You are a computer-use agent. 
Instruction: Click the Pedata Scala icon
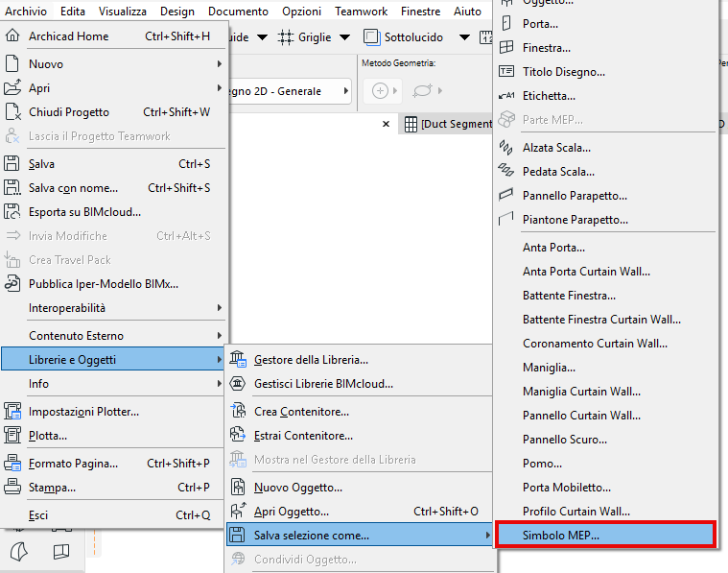(x=505, y=171)
